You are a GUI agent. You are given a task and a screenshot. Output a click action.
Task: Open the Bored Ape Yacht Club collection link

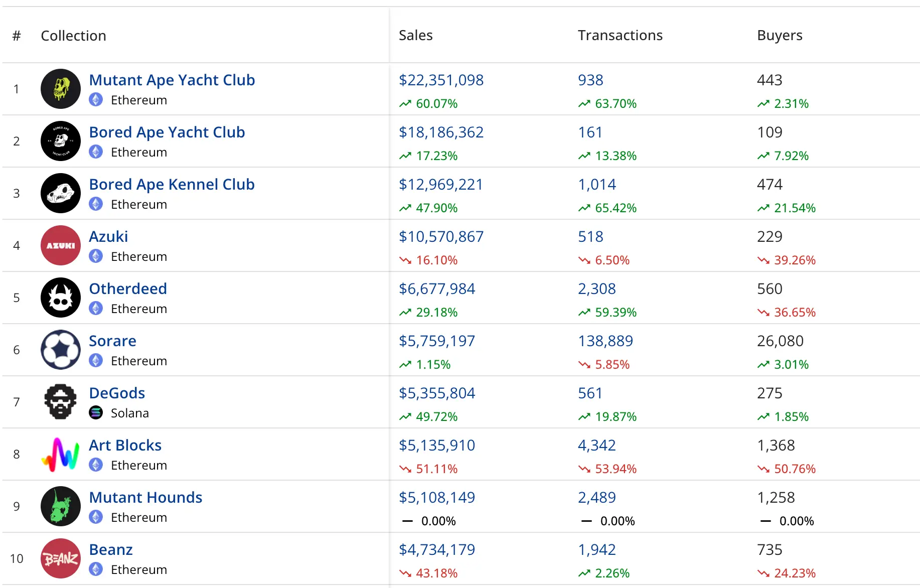click(167, 132)
